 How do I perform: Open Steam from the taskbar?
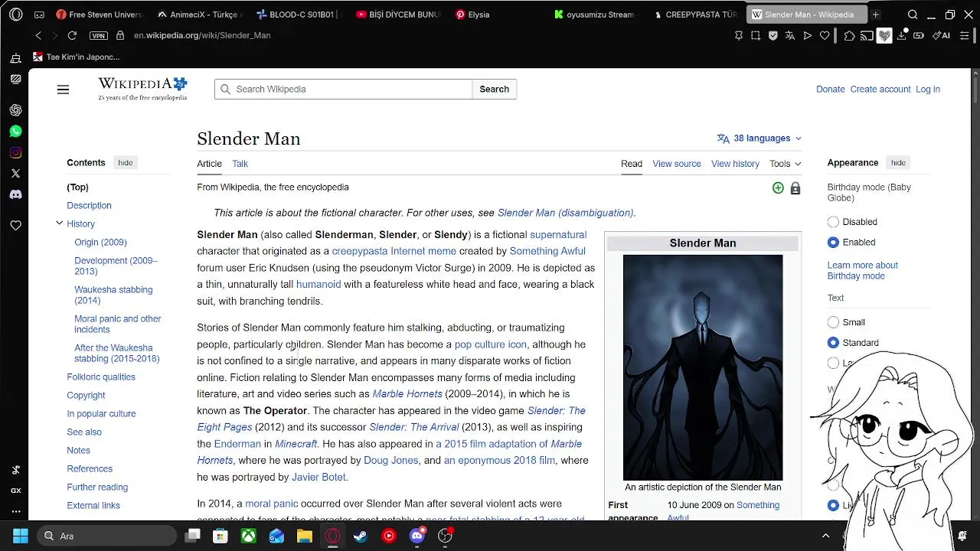[360, 536]
